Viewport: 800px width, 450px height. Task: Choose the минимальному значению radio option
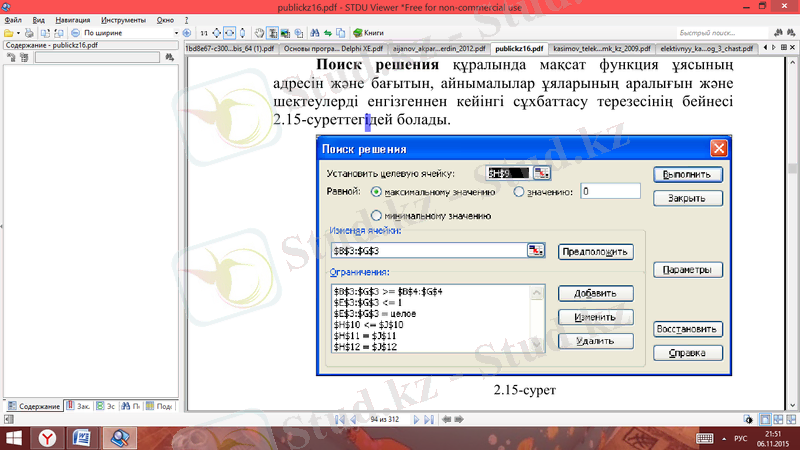[x=375, y=215]
